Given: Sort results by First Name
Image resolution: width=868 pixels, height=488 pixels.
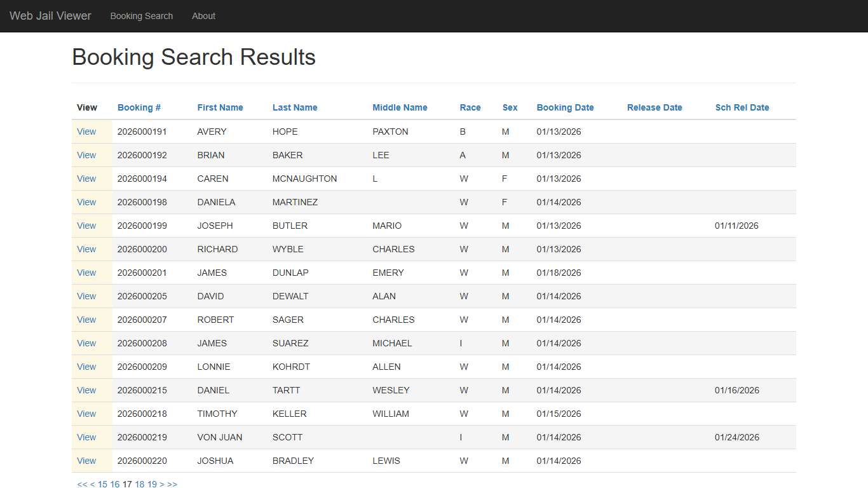Looking at the screenshot, I should [220, 107].
